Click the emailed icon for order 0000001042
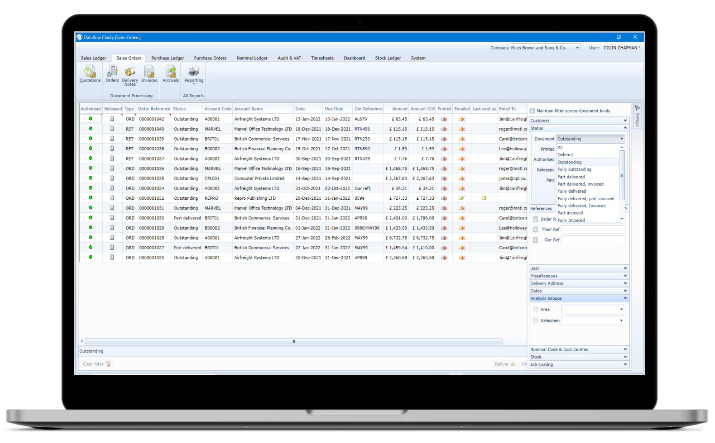This screenshot has width=715, height=443. pos(462,119)
